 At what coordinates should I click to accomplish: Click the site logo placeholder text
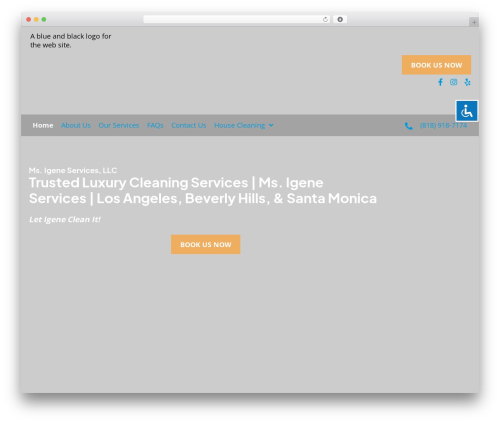coord(71,41)
